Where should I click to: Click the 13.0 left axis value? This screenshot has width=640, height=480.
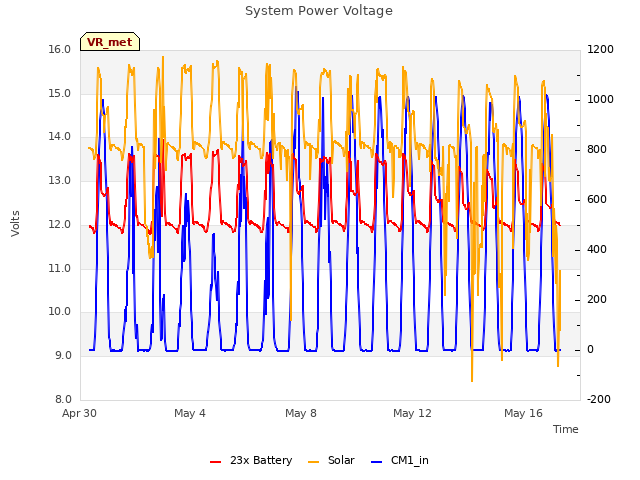coord(60,180)
